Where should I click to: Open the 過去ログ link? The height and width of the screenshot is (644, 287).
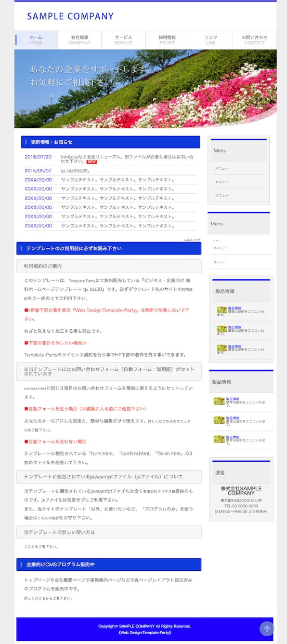192,240
